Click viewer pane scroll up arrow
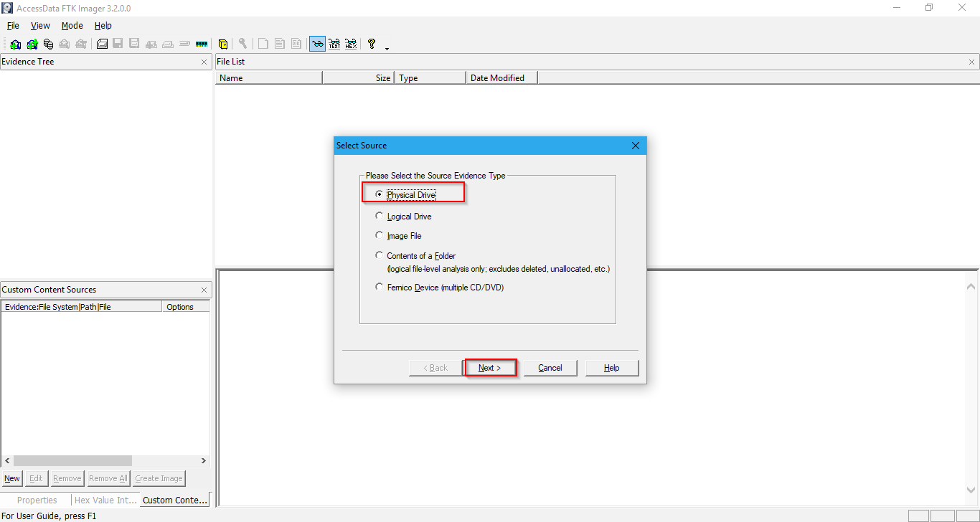The width and height of the screenshot is (980, 522). 971,287
